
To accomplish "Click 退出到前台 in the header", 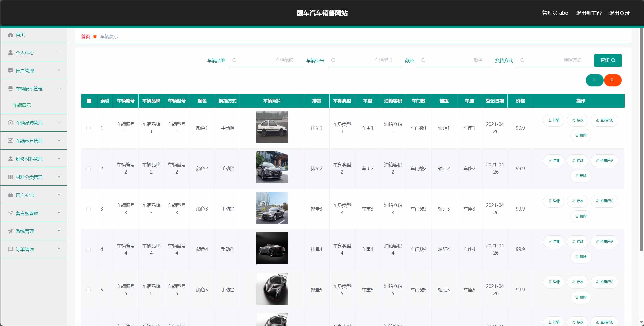I will point(589,13).
